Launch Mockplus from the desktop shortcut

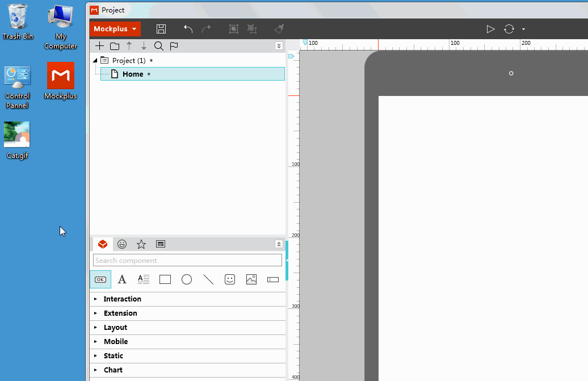coord(60,81)
